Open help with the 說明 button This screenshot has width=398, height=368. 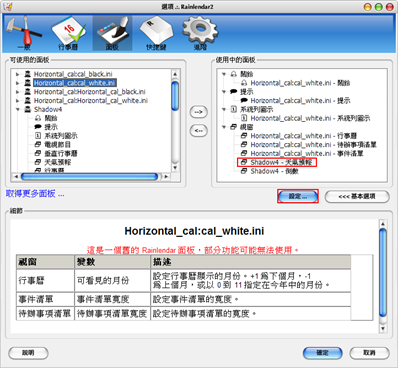click(28, 353)
